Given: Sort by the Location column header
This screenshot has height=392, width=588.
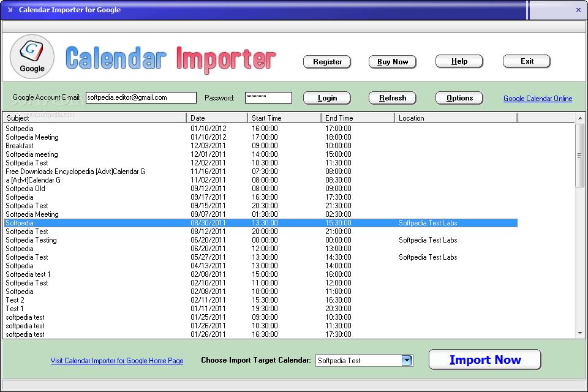Looking at the screenshot, I should 456,118.
